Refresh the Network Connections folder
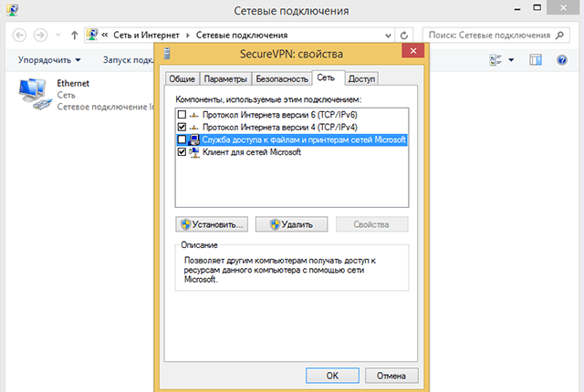Viewport: 584px width, 392px height. (x=403, y=36)
